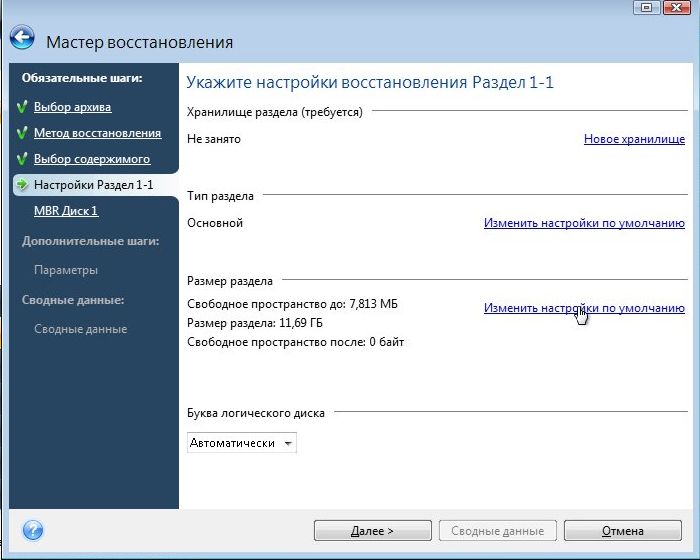
Task: Select the Сводные данные sidebar step
Action: 80,329
